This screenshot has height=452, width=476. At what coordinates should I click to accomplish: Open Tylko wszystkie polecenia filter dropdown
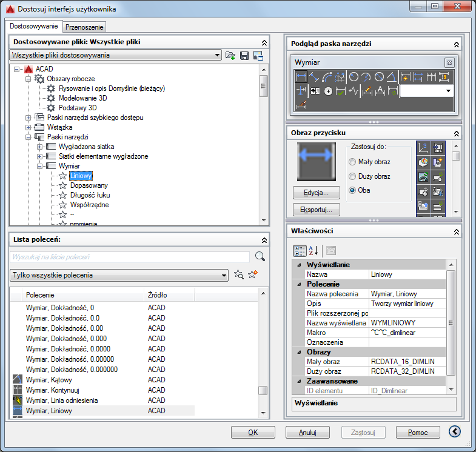point(224,276)
